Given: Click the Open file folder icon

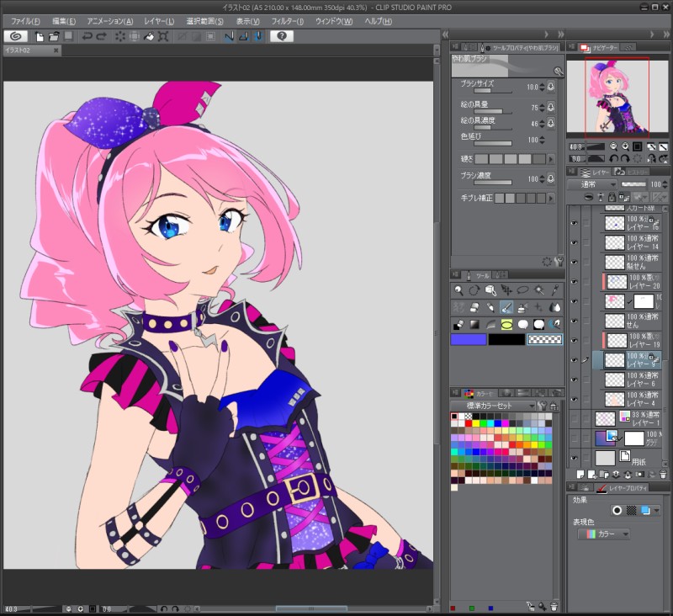Looking at the screenshot, I should [x=54, y=36].
